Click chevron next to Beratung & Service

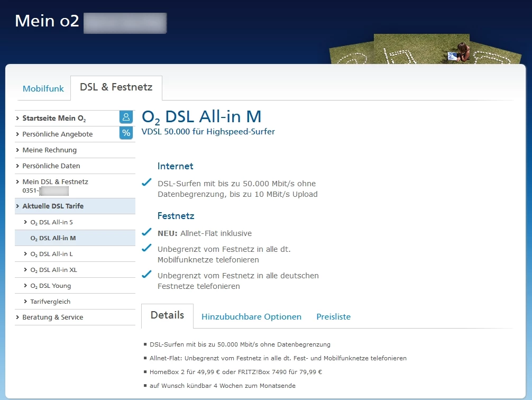coord(17,317)
